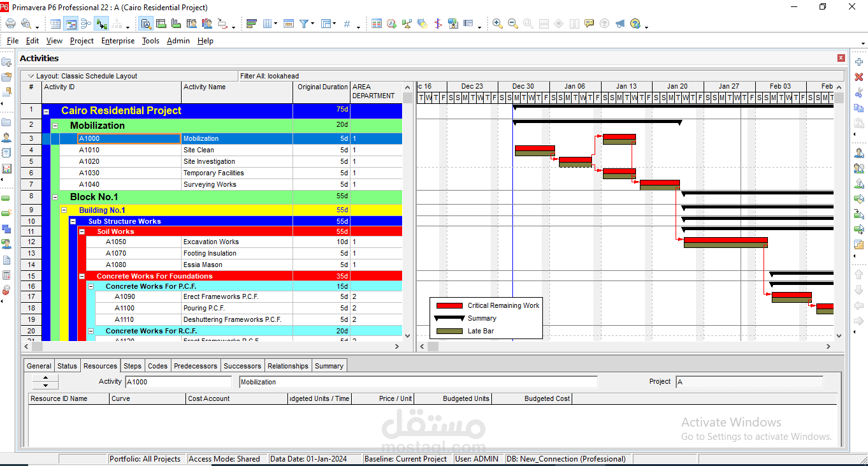Viewport: 868px width, 466px height.
Task: Switch to the General tab
Action: 39,366
